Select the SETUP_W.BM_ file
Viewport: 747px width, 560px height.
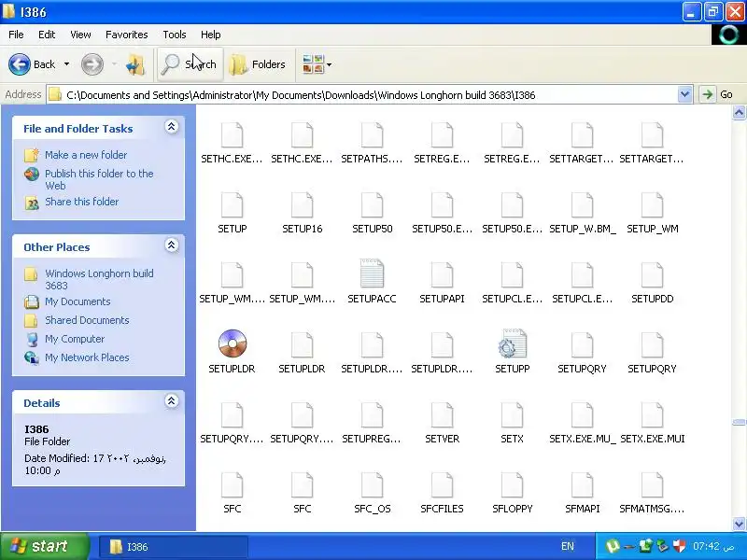tap(582, 211)
